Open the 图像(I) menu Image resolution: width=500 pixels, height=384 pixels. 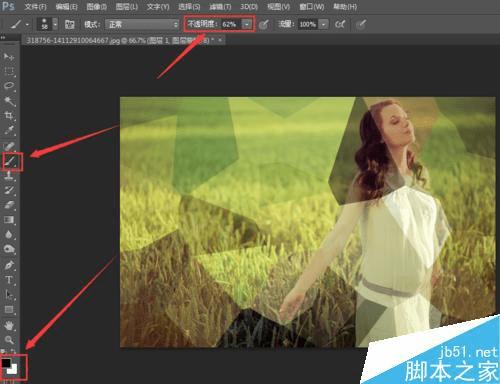[x=97, y=7]
